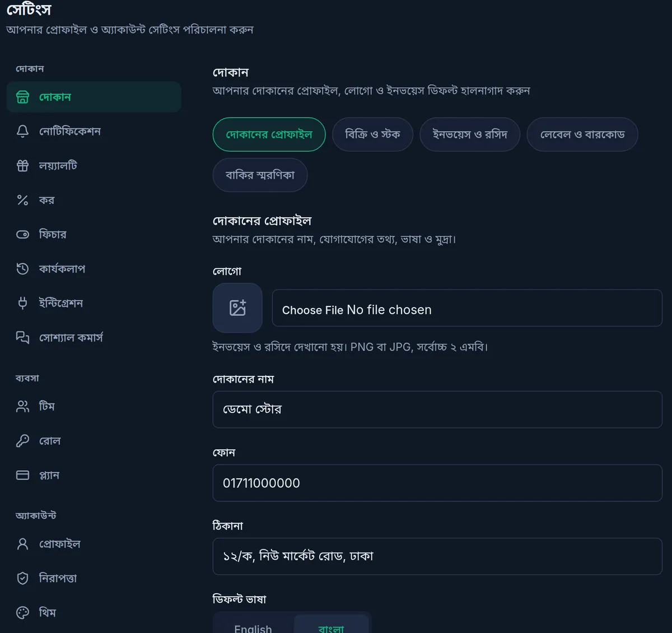Switch to the ইনভয়েস ও রসিদ tab

470,134
